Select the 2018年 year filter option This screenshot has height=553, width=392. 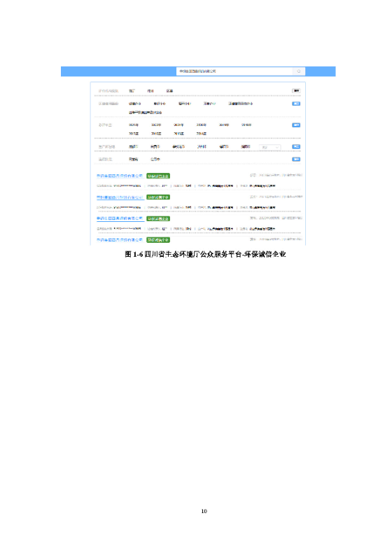pyautogui.click(x=246, y=125)
